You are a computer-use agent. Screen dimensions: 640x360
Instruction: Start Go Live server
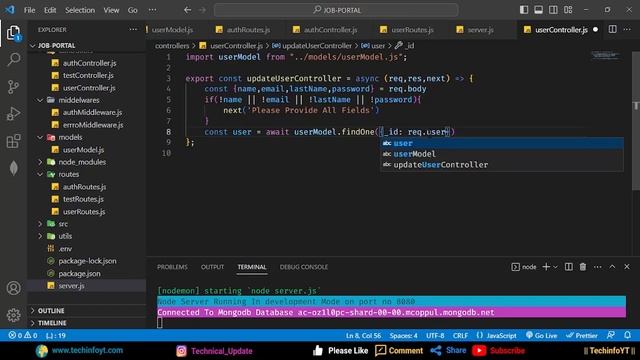[x=541, y=336]
